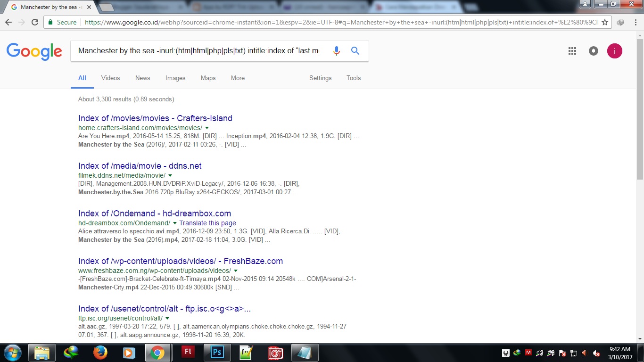Expand dropdown beside filmek.ddns.net URL
This screenshot has height=362, width=644.
click(170, 176)
